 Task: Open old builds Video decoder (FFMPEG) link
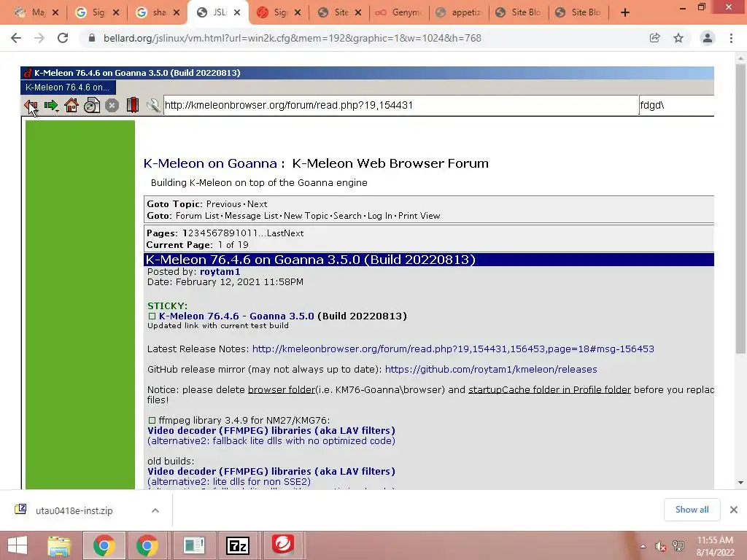[271, 472]
